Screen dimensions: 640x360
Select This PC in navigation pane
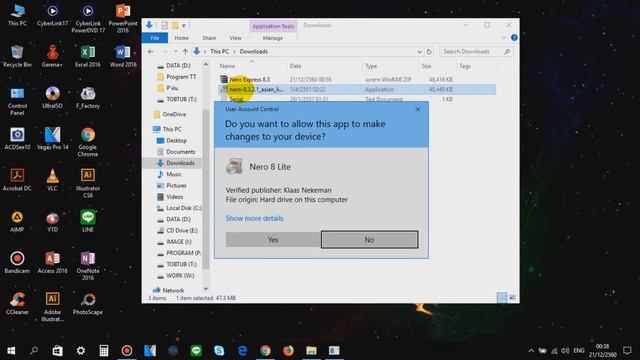[172, 129]
